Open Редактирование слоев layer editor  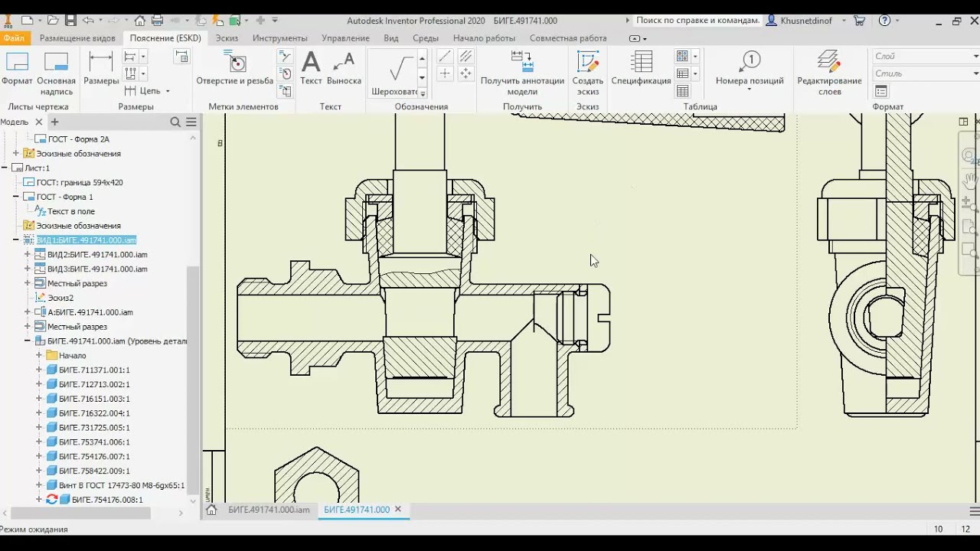(x=829, y=72)
